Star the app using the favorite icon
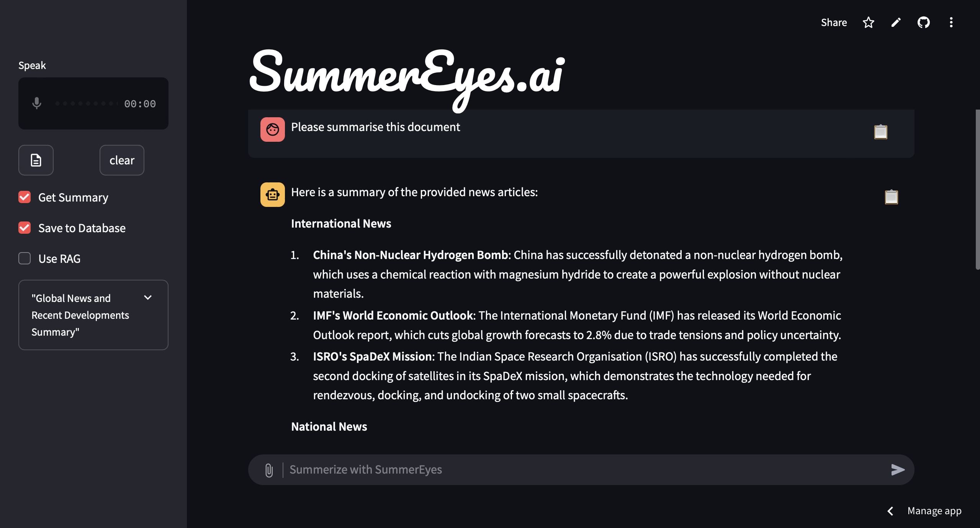This screenshot has height=528, width=980. click(868, 23)
